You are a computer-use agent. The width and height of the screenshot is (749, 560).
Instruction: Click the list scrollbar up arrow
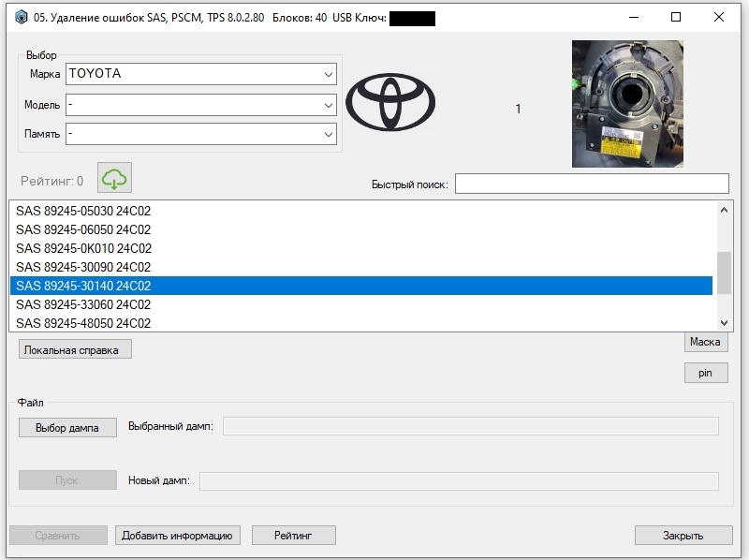724,210
